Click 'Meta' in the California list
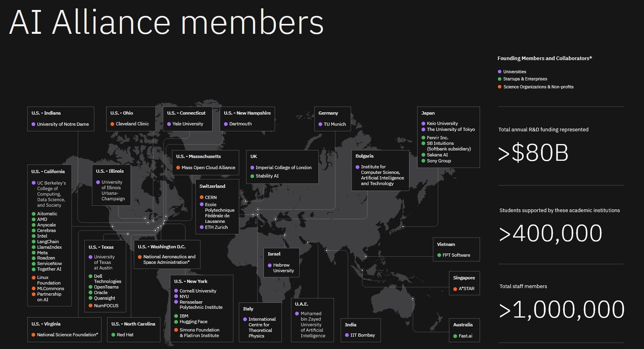 point(43,253)
